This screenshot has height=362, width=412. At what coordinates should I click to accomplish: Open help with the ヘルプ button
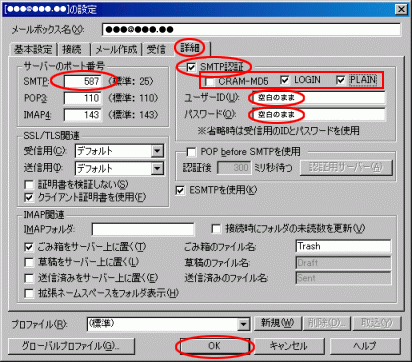click(x=365, y=346)
